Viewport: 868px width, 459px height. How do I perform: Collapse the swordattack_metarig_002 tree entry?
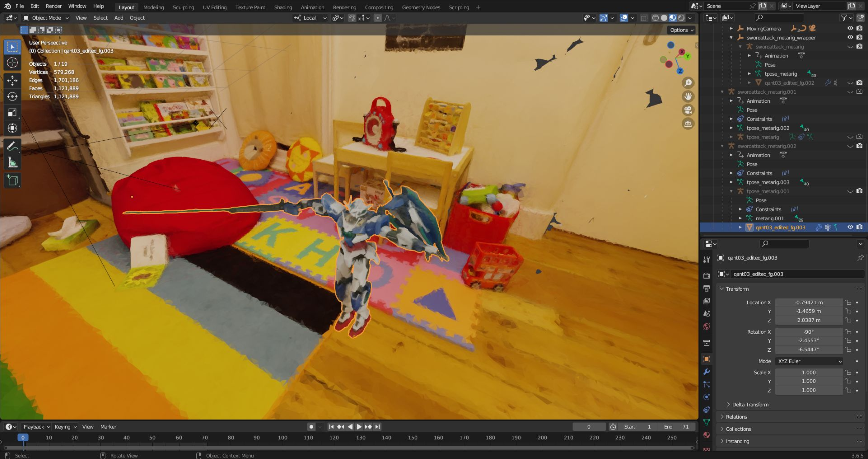point(722,146)
